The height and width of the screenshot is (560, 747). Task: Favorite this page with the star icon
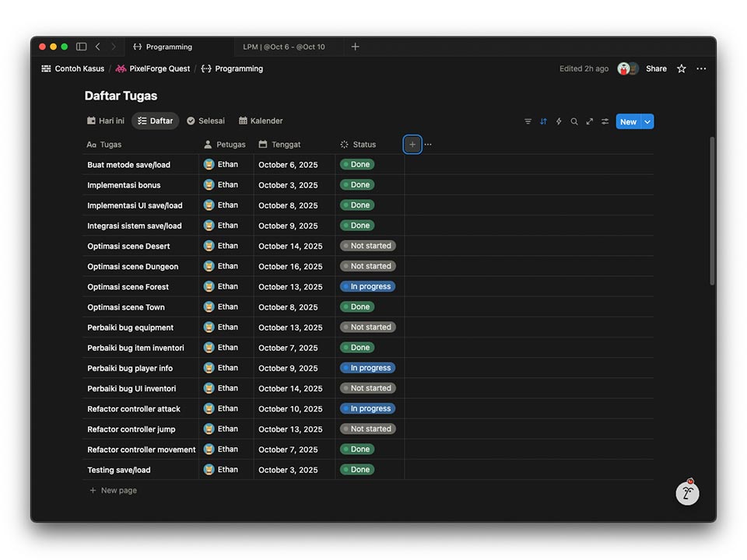682,68
